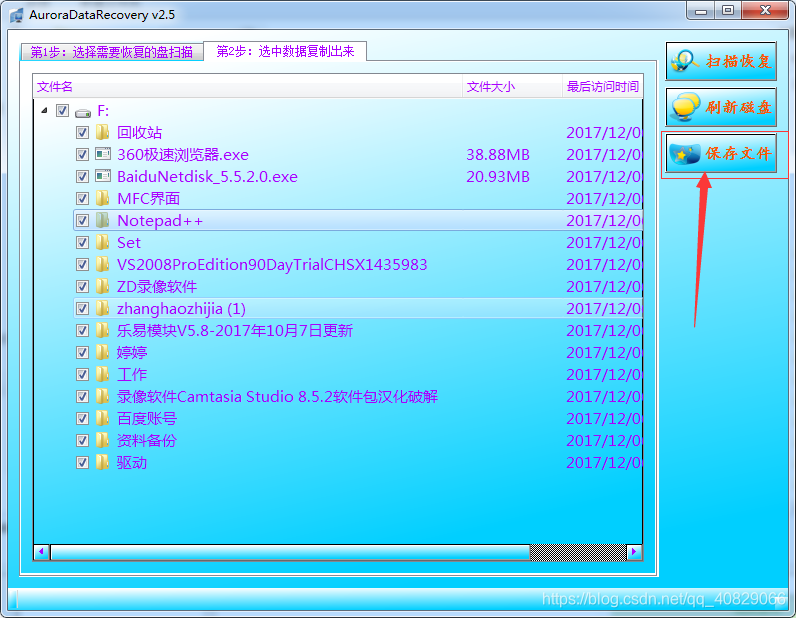Image resolution: width=796 pixels, height=618 pixels.
Task: Select the 婷婷 folder name
Action: click(132, 352)
